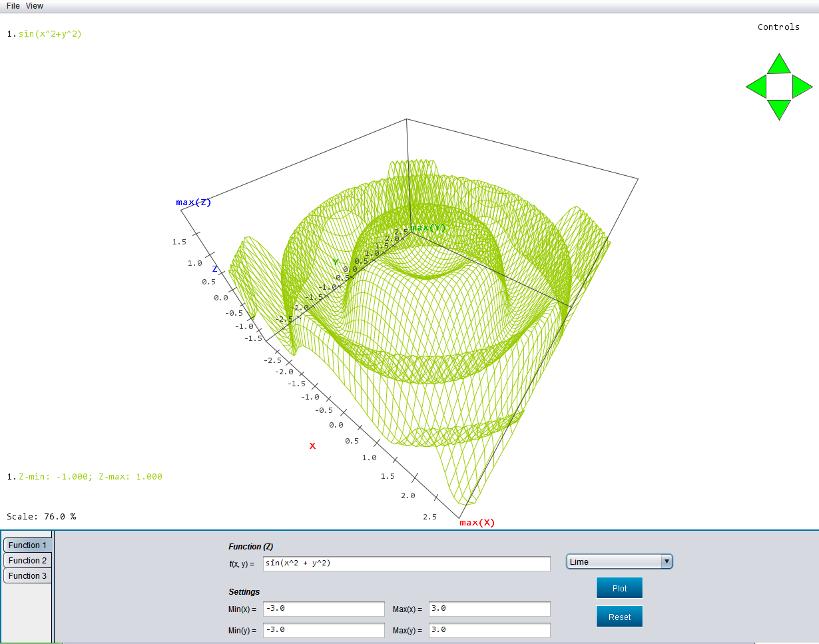Click the down arrow rotation control
The image size is (819, 644).
click(x=779, y=109)
